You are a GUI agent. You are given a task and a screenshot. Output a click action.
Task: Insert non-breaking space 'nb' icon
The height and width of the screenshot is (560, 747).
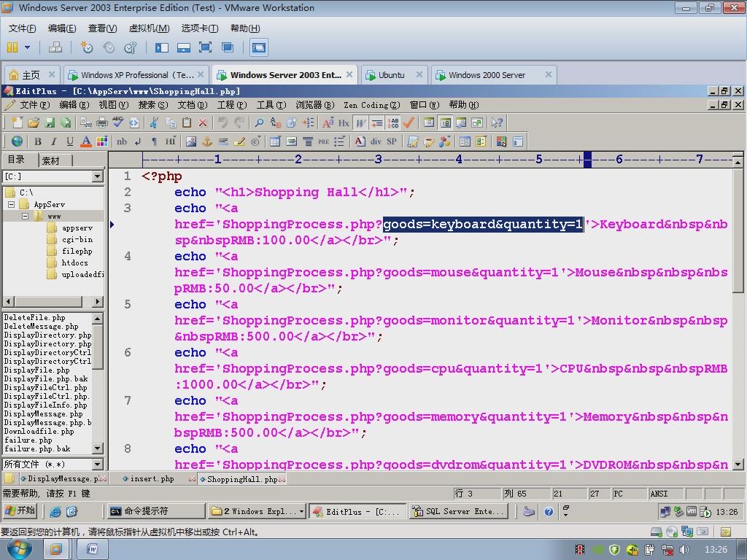122,141
